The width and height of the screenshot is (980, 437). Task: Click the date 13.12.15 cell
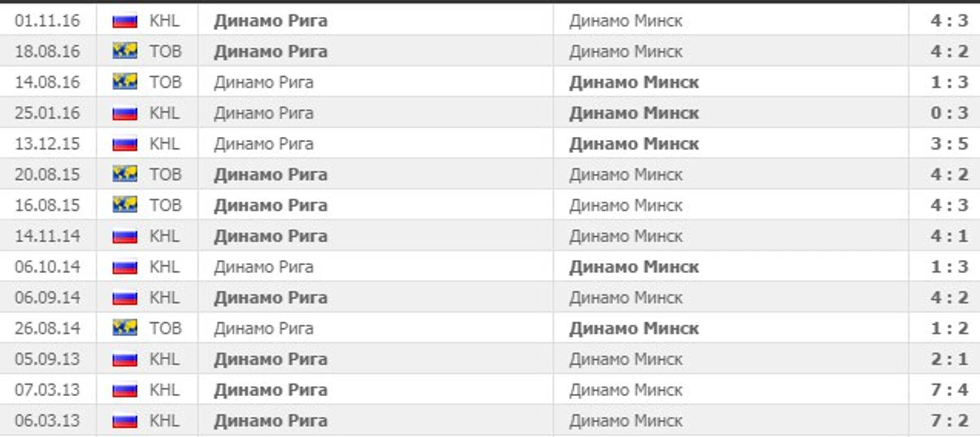pyautogui.click(x=47, y=144)
